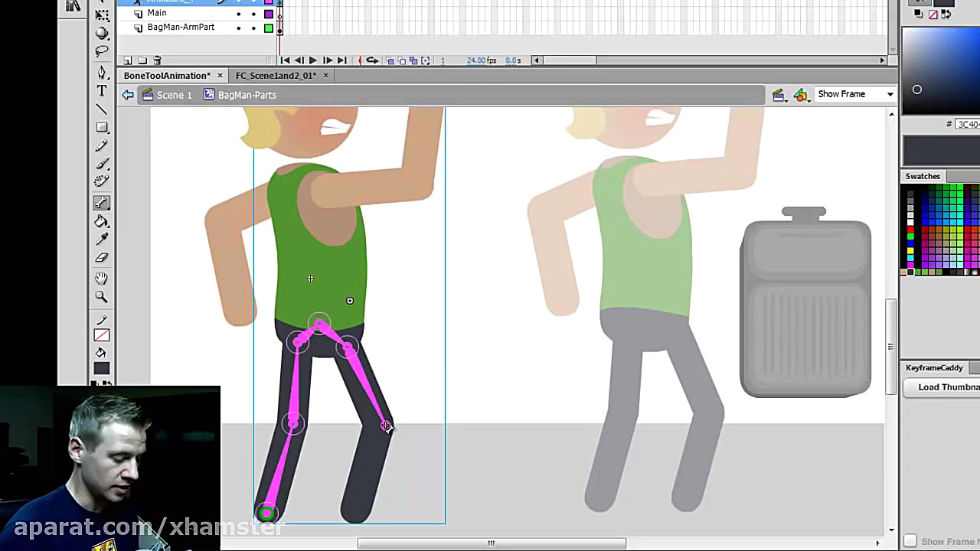Select the Text tool

pos(102,90)
